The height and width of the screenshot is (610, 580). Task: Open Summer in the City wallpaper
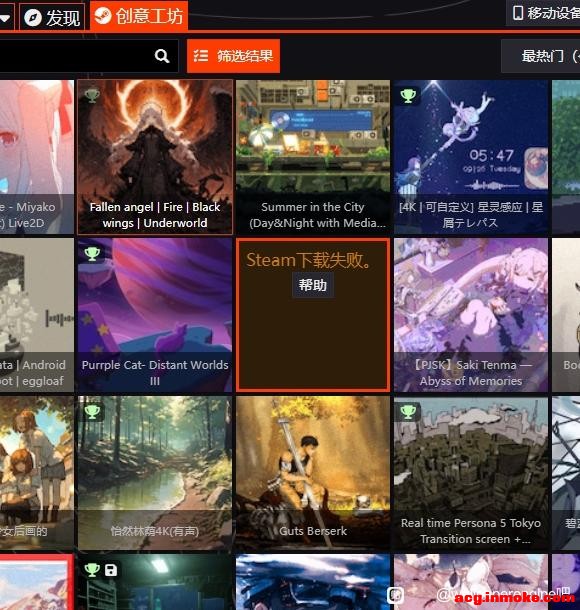[313, 157]
